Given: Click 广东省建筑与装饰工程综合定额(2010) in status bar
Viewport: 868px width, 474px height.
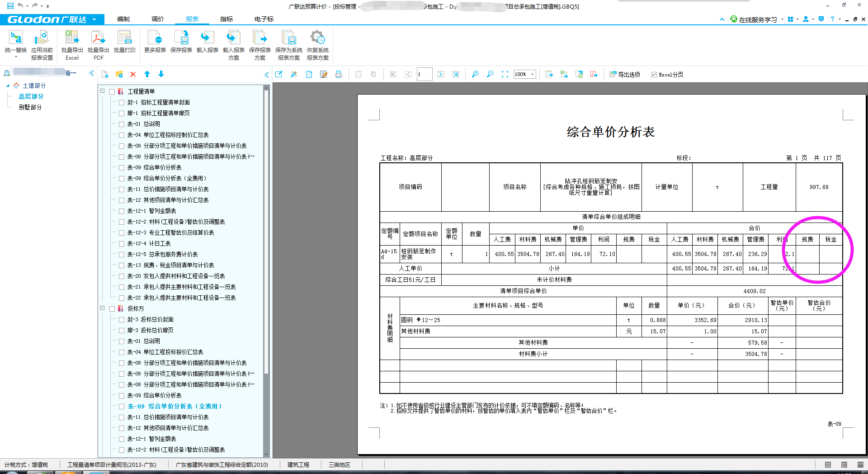Looking at the screenshot, I should [222, 465].
